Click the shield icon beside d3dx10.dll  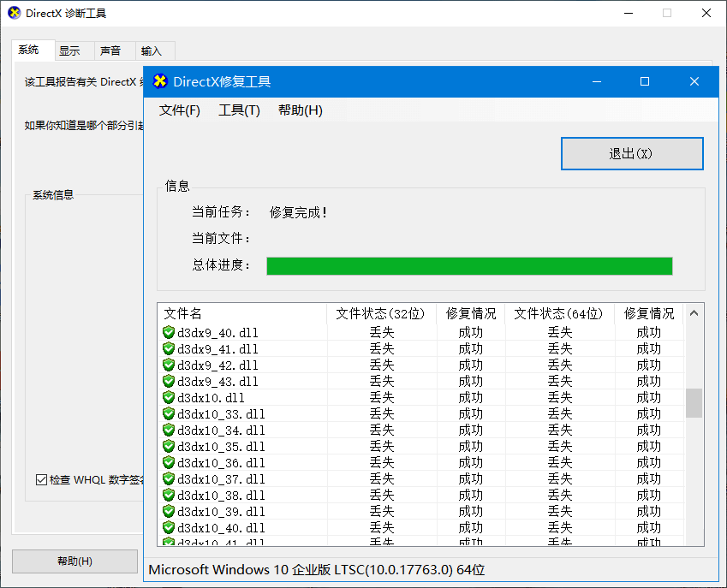tap(169, 398)
